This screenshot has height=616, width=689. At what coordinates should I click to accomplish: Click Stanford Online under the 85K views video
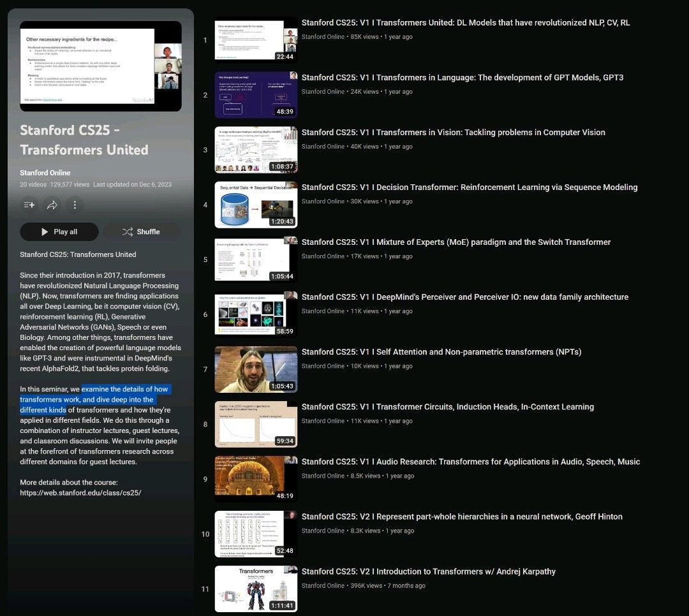point(323,37)
